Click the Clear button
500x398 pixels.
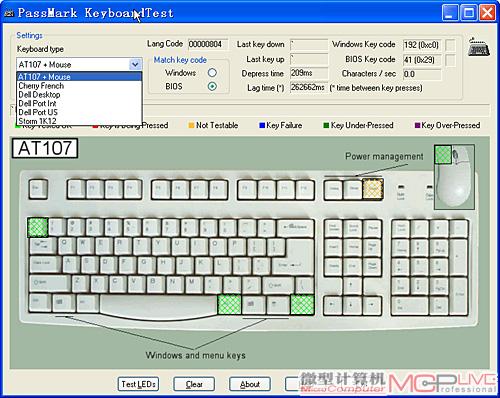pos(194,384)
